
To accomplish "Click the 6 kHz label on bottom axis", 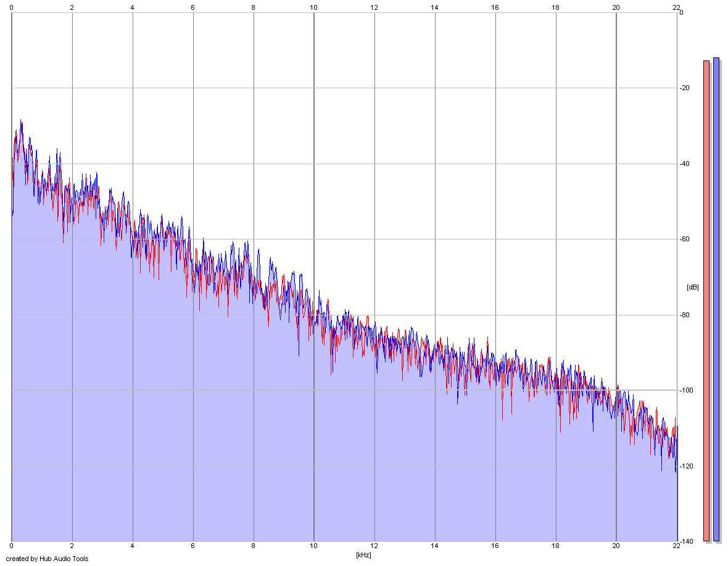I will point(192,546).
